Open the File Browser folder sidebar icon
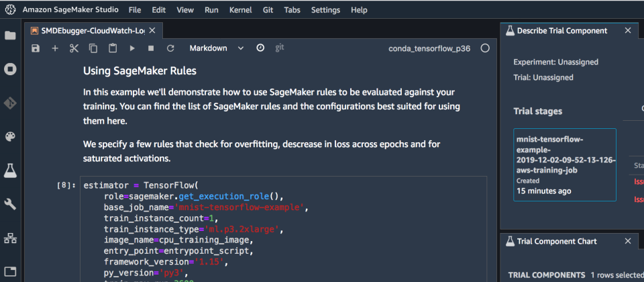The height and width of the screenshot is (282, 644). tap(10, 36)
